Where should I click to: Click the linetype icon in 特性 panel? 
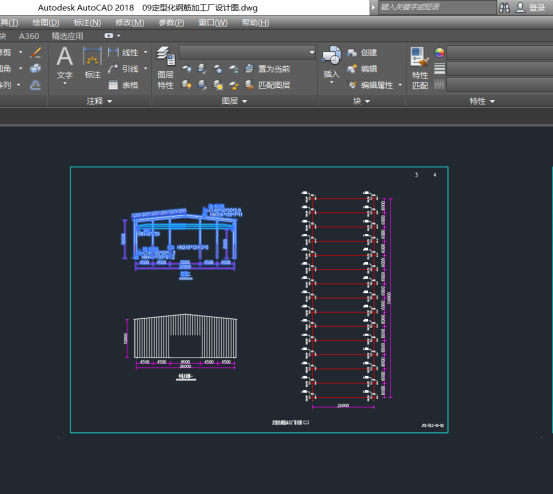pyautogui.click(x=439, y=85)
